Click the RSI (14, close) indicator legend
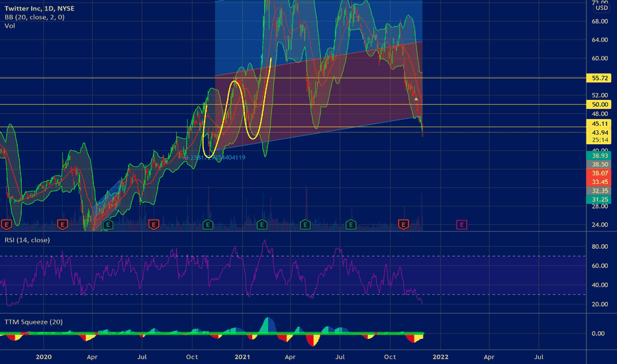Screen dimensions: 617x364 coord(27,240)
